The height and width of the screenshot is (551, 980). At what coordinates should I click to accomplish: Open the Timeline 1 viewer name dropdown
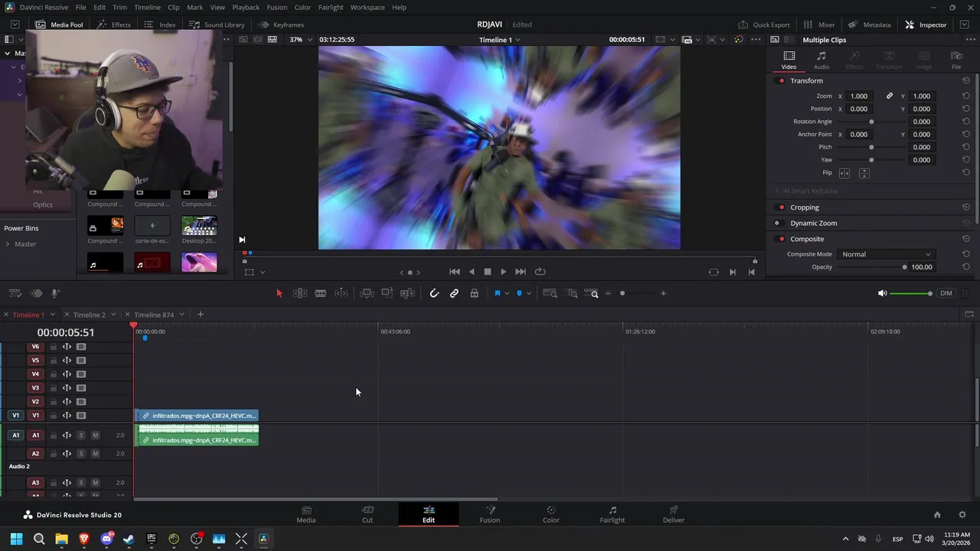click(x=500, y=40)
